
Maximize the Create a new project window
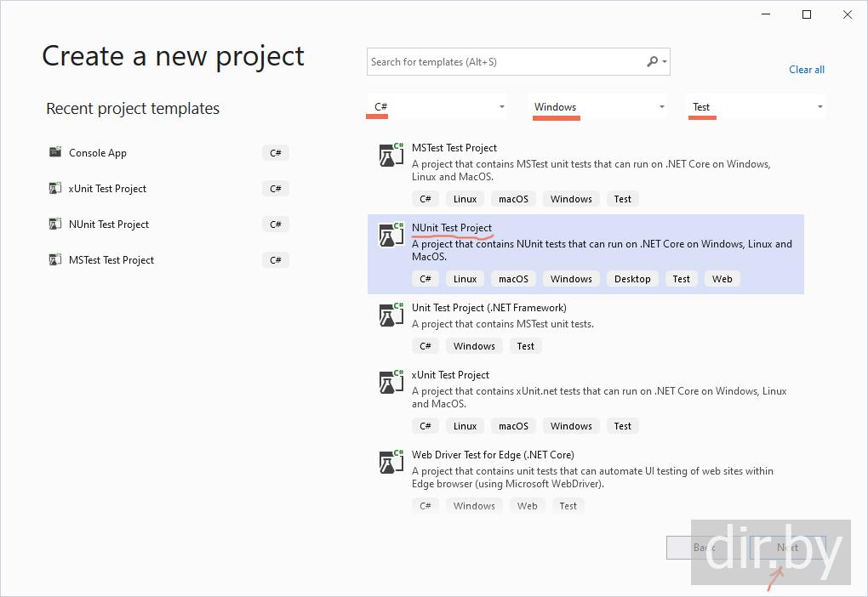pyautogui.click(x=807, y=14)
